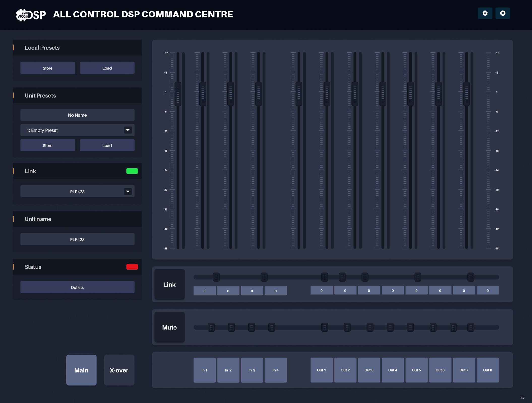Viewport: 532px width, 403px height.
Task: Open the PLP428 link device dropdown arrow
Action: (128, 192)
